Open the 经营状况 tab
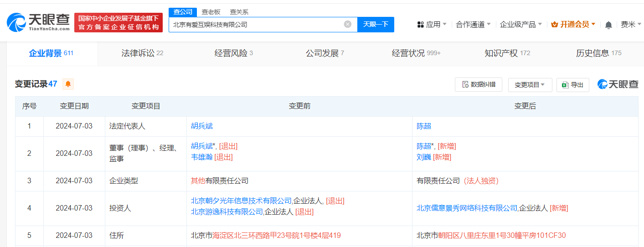The height and width of the screenshot is (247, 644). pos(416,53)
